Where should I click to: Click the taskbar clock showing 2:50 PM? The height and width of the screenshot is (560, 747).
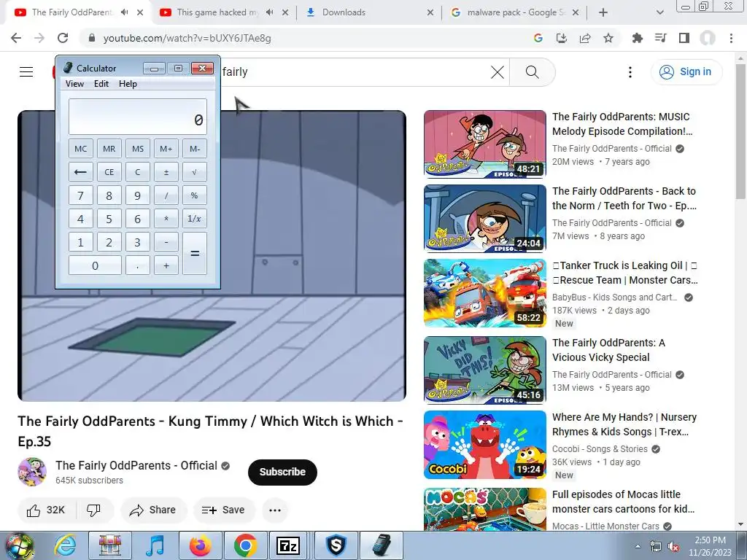(710, 546)
